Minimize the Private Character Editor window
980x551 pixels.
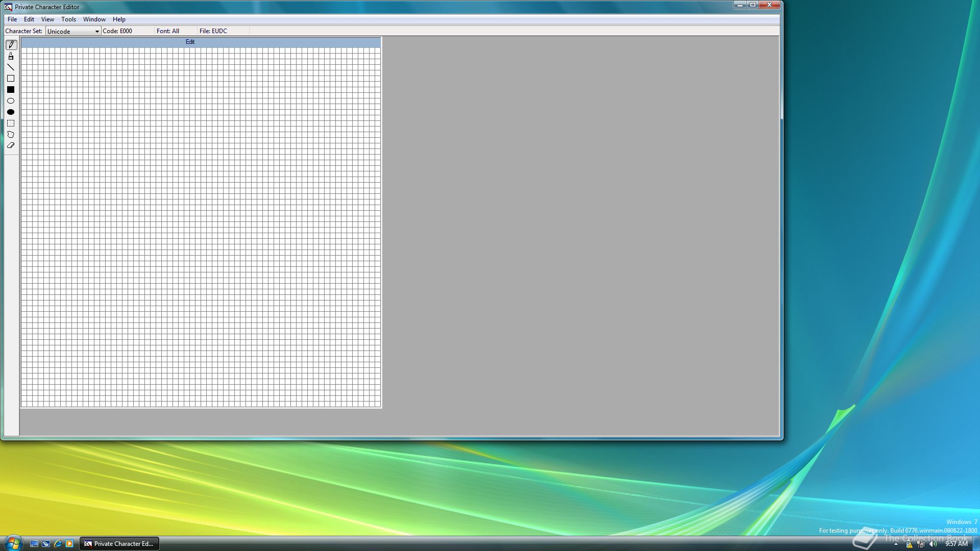click(740, 5)
